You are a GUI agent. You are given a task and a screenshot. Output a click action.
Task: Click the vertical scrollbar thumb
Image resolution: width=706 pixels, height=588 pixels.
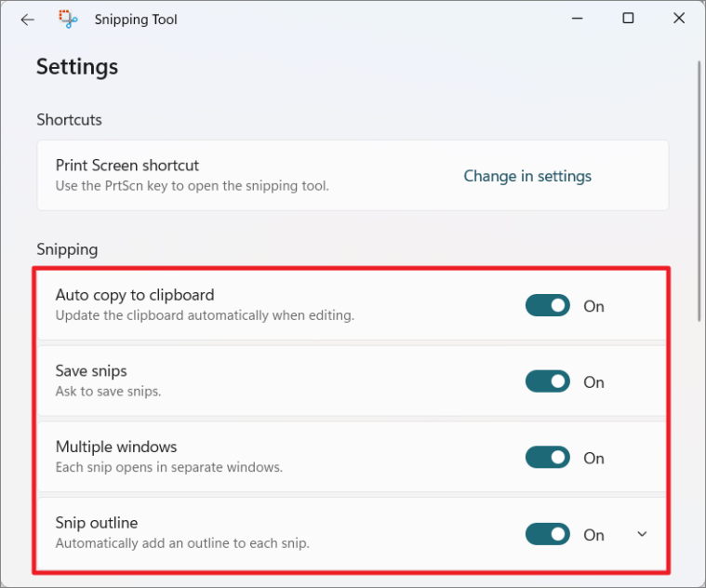699,192
